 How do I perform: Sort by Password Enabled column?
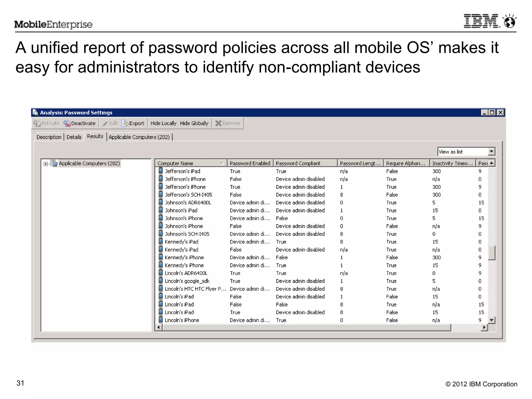250,163
